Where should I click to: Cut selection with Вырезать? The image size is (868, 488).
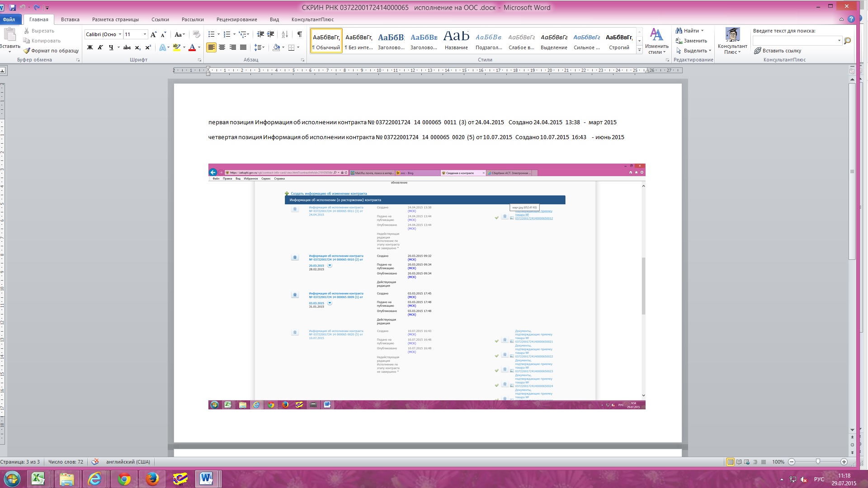coord(39,31)
